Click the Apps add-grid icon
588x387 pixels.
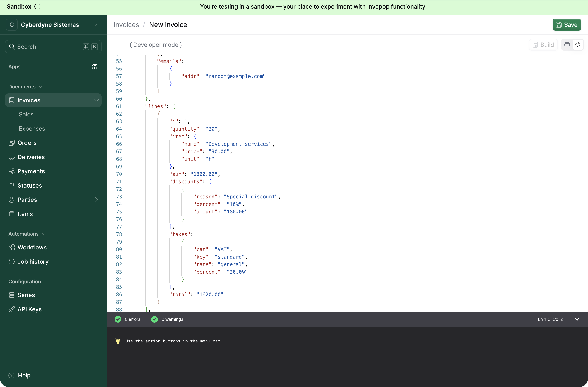tap(95, 67)
